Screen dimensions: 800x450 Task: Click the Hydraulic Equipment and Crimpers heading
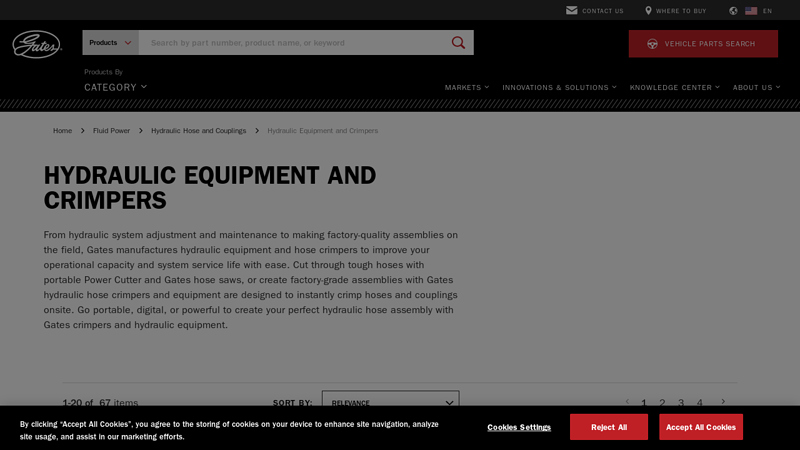pos(210,188)
